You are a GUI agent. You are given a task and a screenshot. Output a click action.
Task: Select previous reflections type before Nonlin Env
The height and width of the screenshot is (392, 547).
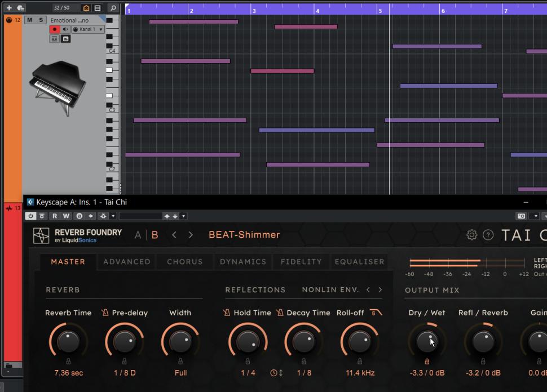pos(368,290)
